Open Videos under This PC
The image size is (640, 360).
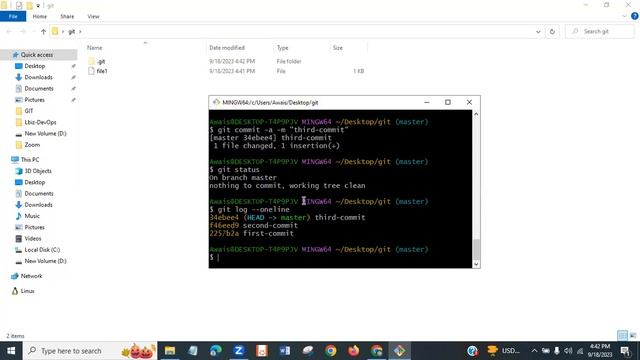tap(33, 238)
